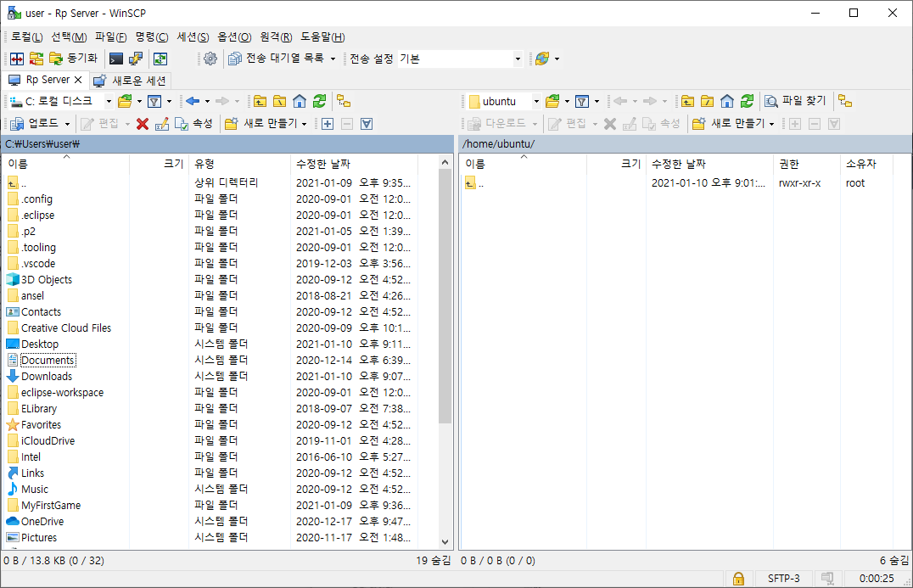Click the remote Root Directory icon
The height and width of the screenshot is (588, 913).
pos(707,101)
